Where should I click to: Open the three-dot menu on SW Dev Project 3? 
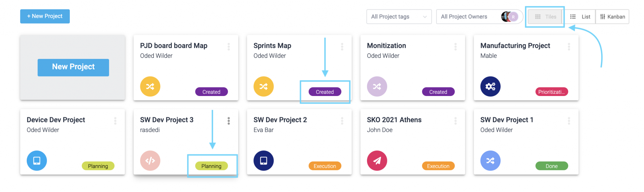tap(229, 121)
